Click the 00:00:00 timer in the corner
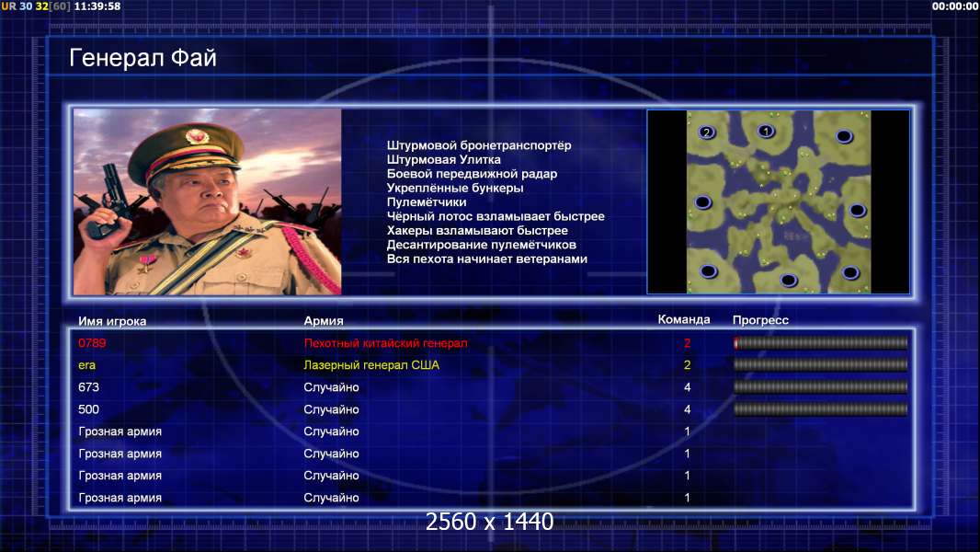The width and height of the screenshot is (980, 552). tap(955, 6)
